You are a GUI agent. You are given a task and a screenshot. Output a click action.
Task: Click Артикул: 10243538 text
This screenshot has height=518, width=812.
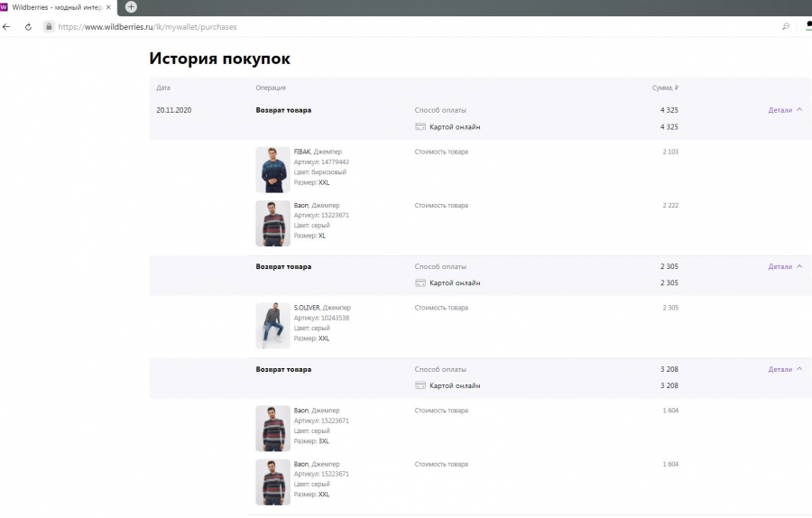click(321, 318)
